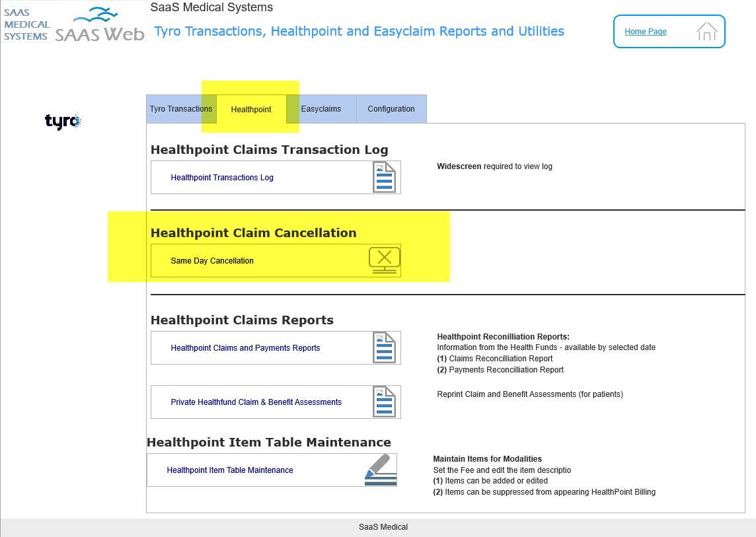Click the Payments Reconciliation Report text
Image resolution: width=756 pixels, height=537 pixels.
click(500, 370)
